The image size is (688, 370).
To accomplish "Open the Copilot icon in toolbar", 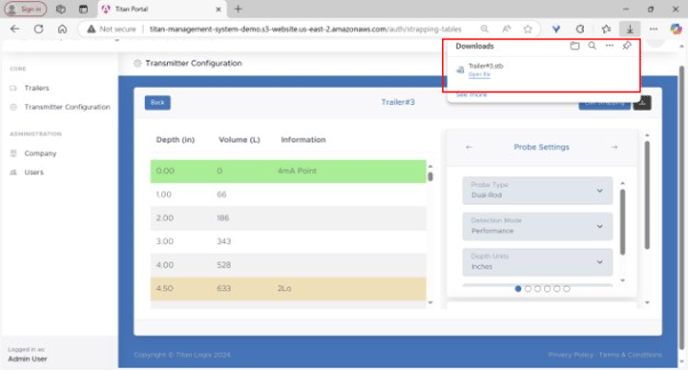I will tap(676, 29).
